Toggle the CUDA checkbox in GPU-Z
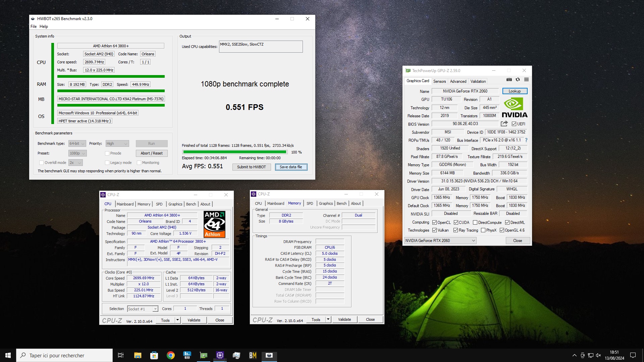This screenshot has width=644, height=362. pos(456,223)
